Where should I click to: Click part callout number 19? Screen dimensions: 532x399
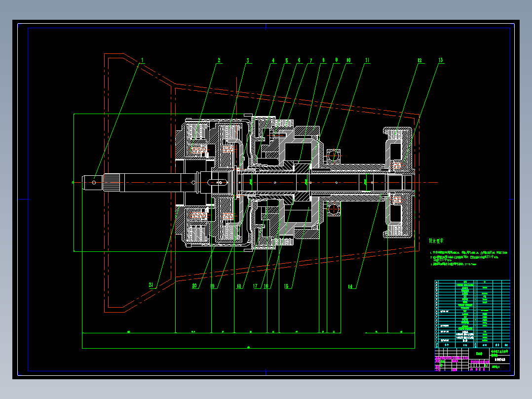click(213, 286)
